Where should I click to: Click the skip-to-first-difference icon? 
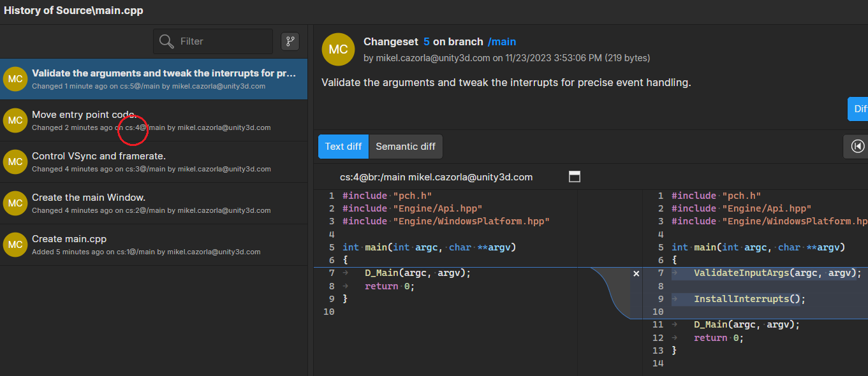click(x=856, y=146)
